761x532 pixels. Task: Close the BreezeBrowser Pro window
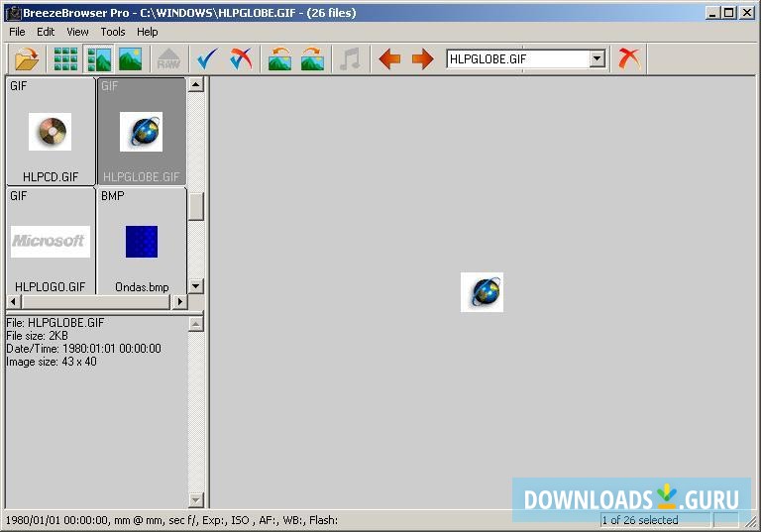(747, 13)
